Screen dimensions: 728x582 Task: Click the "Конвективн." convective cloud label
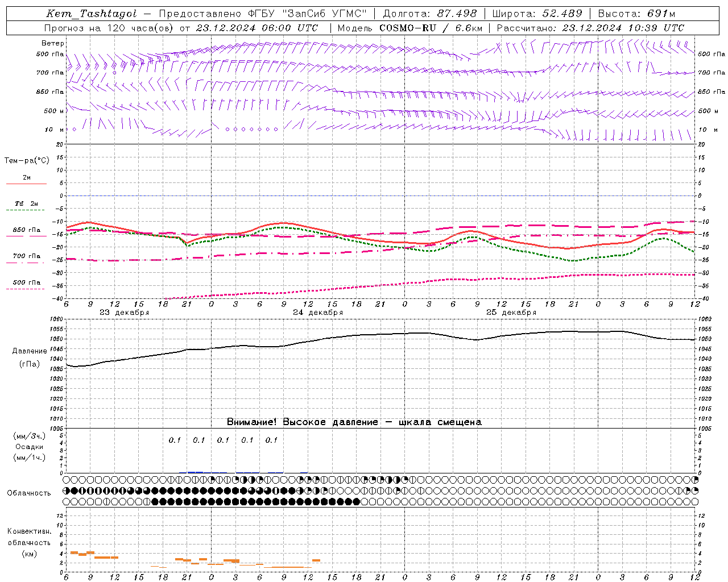(30, 531)
